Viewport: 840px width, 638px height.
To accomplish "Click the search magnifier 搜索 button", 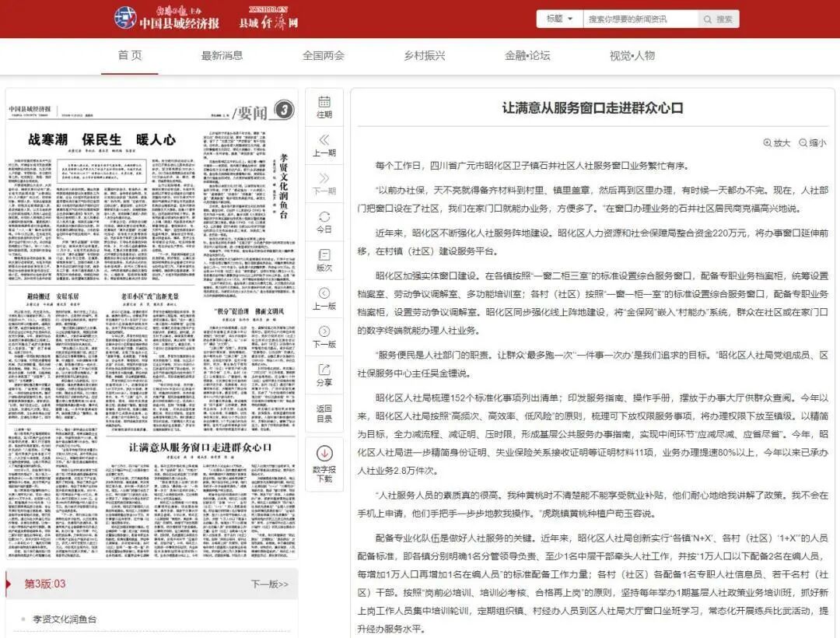I will 719,19.
